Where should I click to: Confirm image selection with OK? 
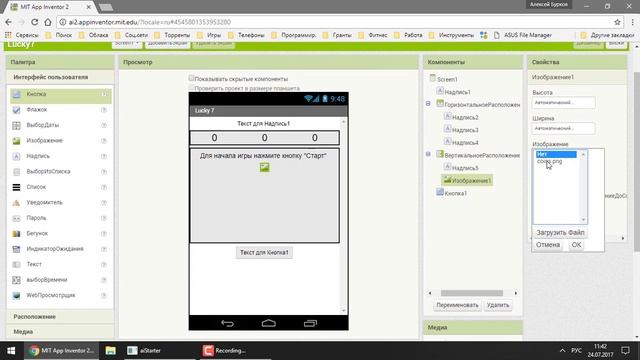tap(576, 245)
